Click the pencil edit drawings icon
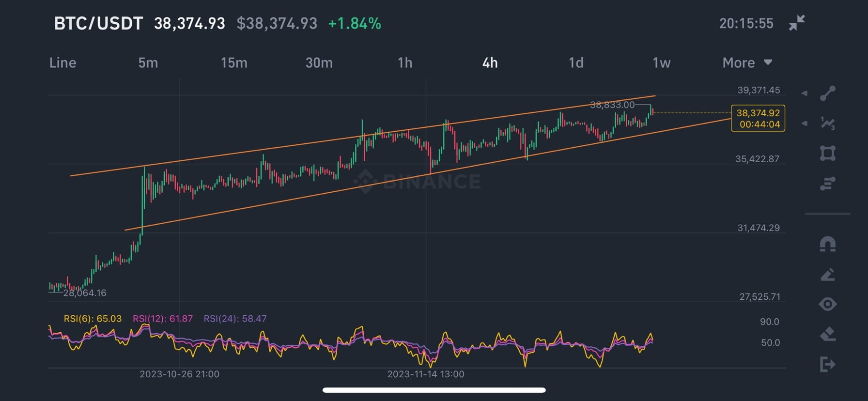Image resolution: width=868 pixels, height=401 pixels. click(x=827, y=275)
